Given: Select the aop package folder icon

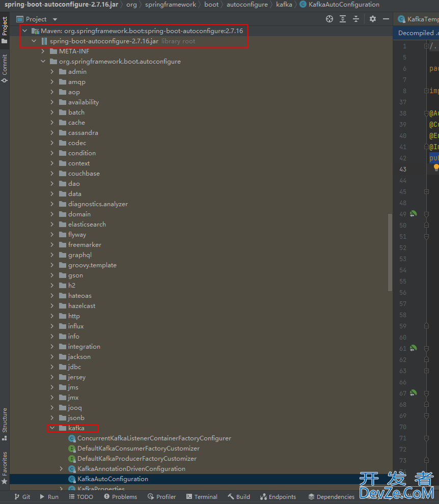Looking at the screenshot, I should (63, 92).
